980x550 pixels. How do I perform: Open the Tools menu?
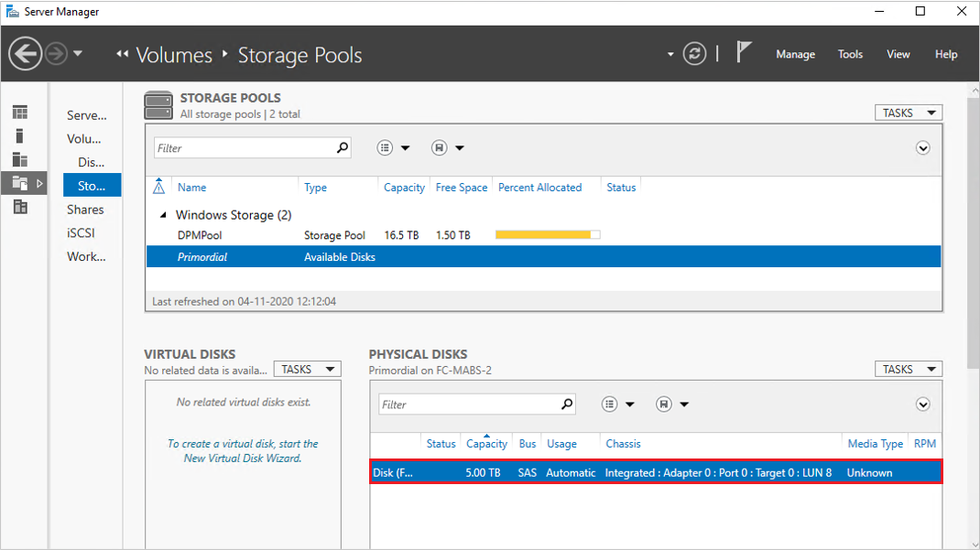[850, 54]
